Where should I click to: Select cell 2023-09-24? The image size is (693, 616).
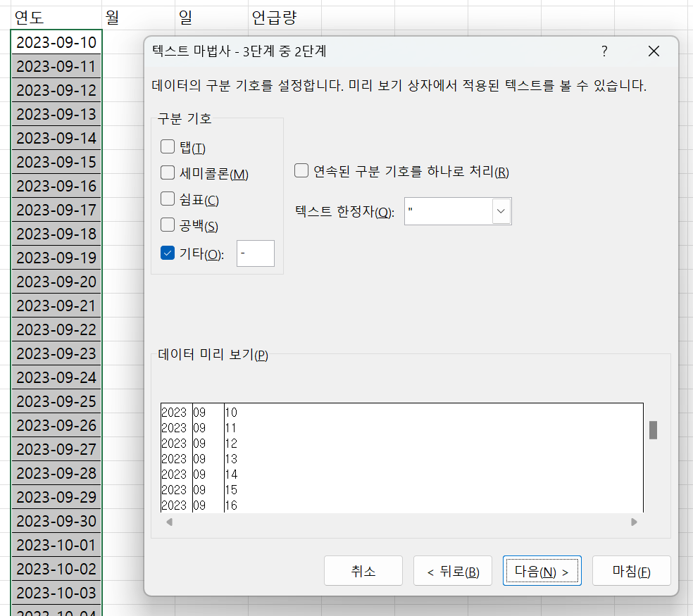(x=56, y=377)
